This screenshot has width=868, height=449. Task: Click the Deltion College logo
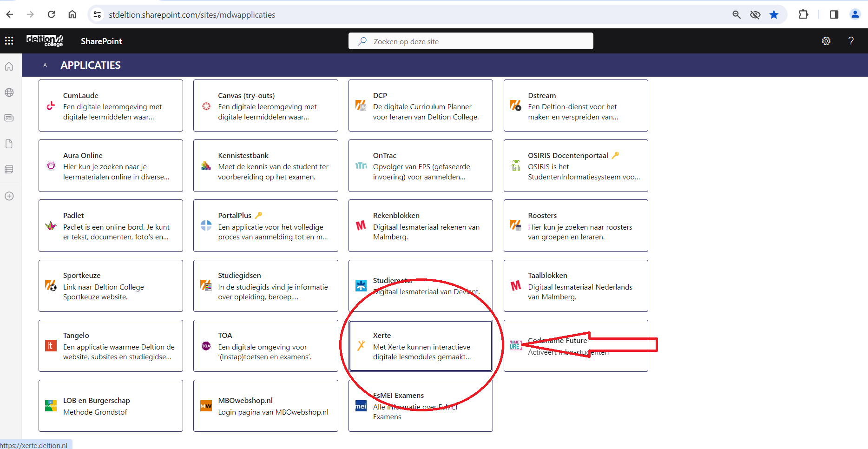coord(45,40)
